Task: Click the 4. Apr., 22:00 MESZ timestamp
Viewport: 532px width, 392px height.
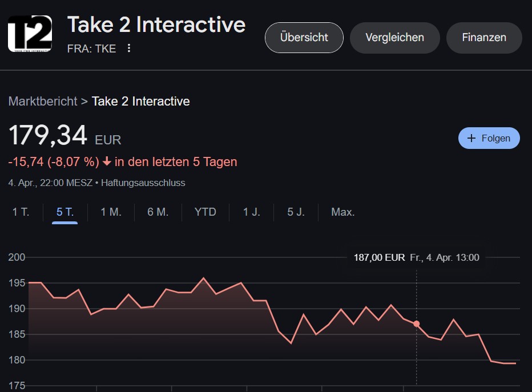Action: tap(50, 183)
